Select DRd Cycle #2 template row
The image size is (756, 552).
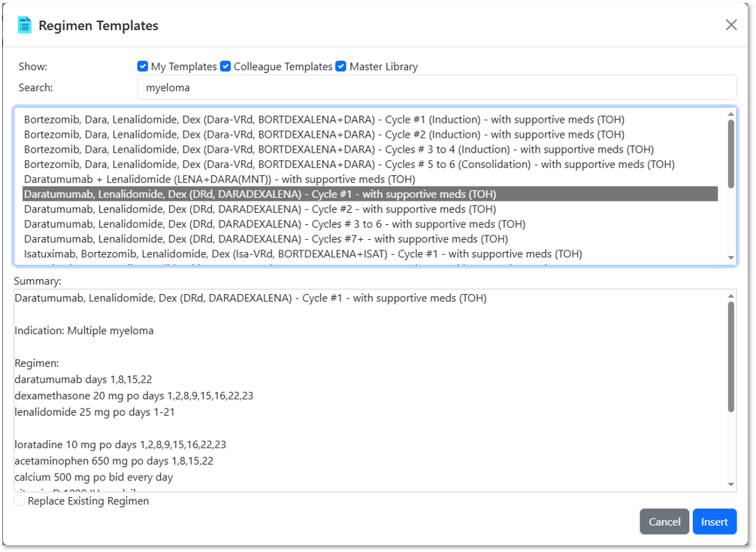coord(370,209)
